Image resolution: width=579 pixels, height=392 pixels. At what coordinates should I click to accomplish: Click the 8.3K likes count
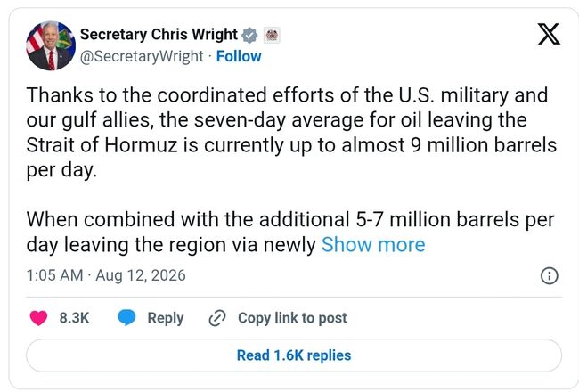pos(74,318)
